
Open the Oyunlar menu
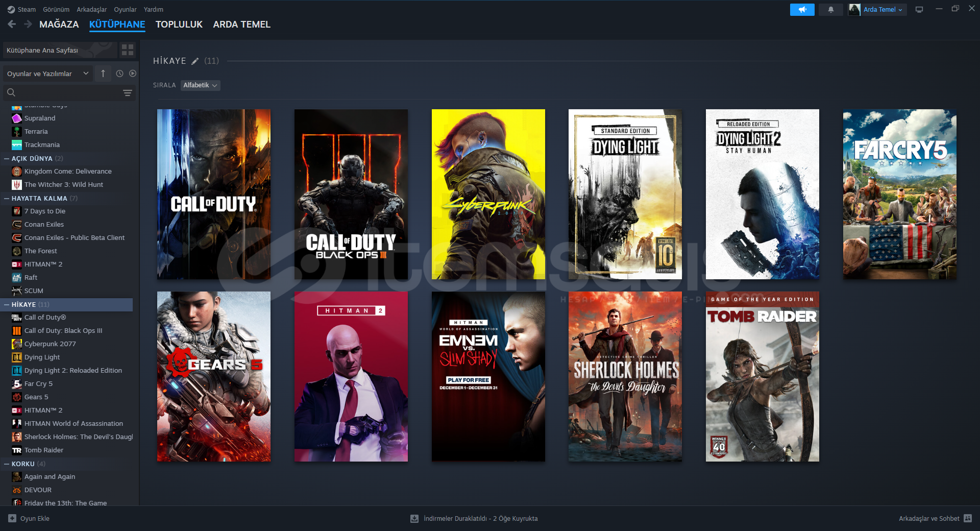tap(125, 9)
